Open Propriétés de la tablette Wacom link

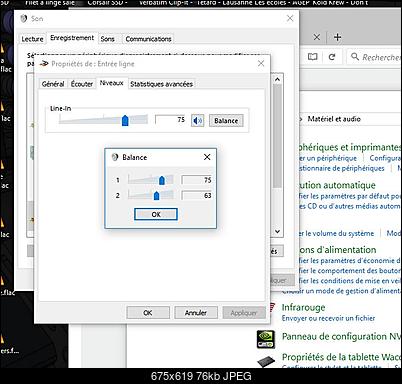(x=341, y=357)
